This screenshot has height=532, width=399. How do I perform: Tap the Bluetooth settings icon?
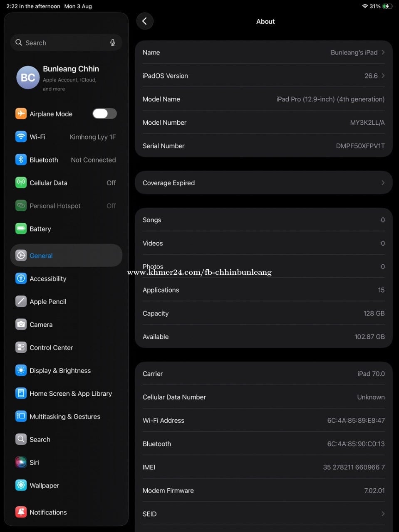21,160
